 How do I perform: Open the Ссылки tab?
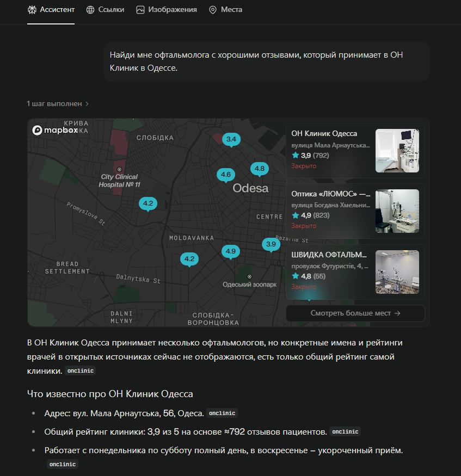coord(106,10)
